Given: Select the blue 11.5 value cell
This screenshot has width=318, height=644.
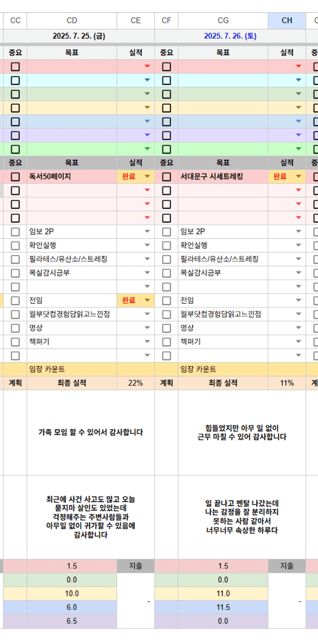Looking at the screenshot, I should [223, 607].
